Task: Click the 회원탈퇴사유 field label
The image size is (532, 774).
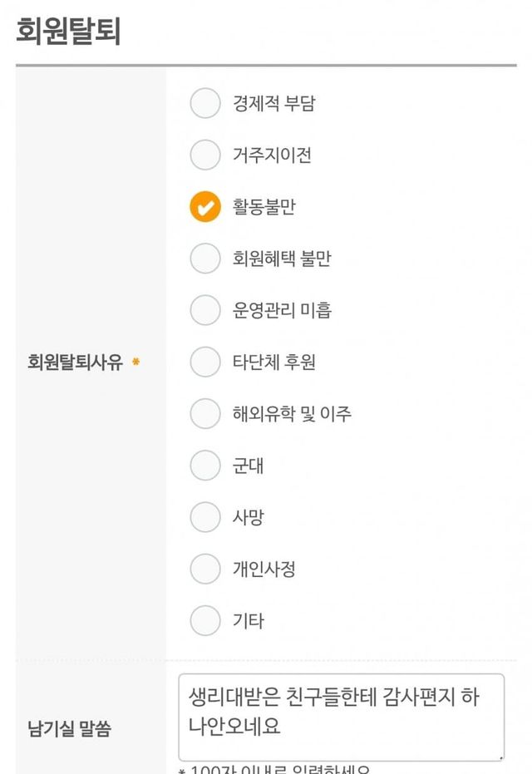Action: tap(75, 362)
